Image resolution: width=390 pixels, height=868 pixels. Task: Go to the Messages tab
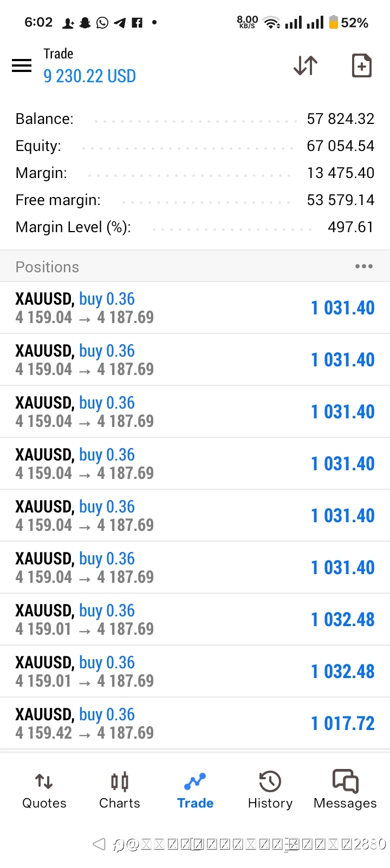[345, 790]
